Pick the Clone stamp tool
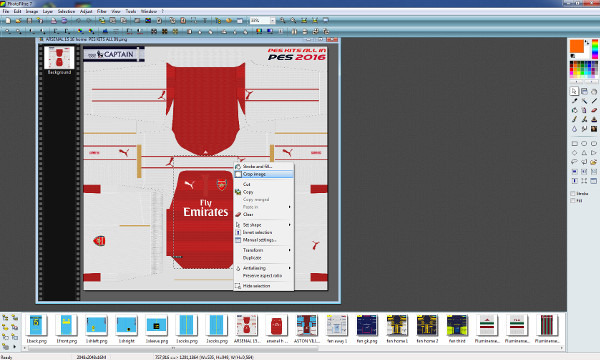 pyautogui.click(x=594, y=120)
